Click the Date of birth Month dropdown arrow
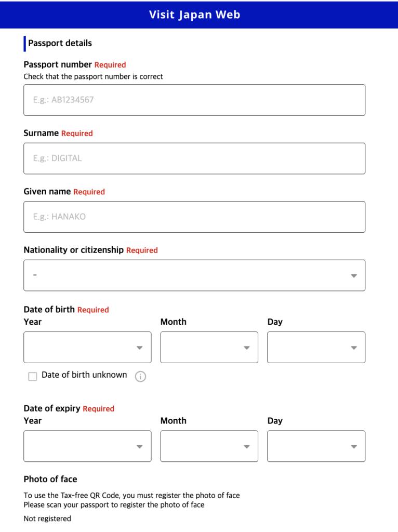 point(247,347)
